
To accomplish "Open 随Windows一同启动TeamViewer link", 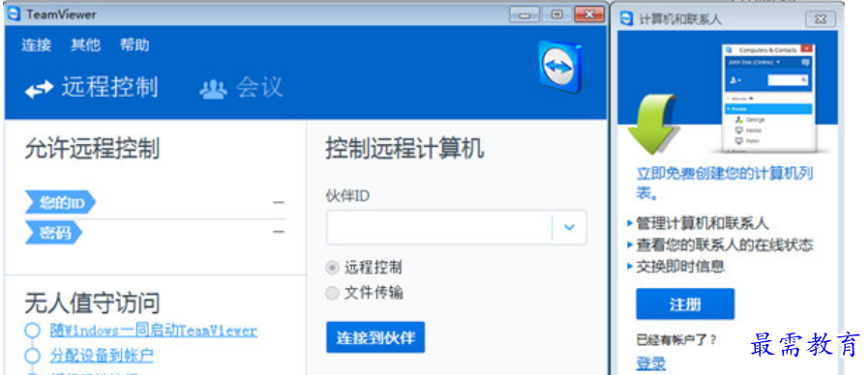I will pos(153,331).
